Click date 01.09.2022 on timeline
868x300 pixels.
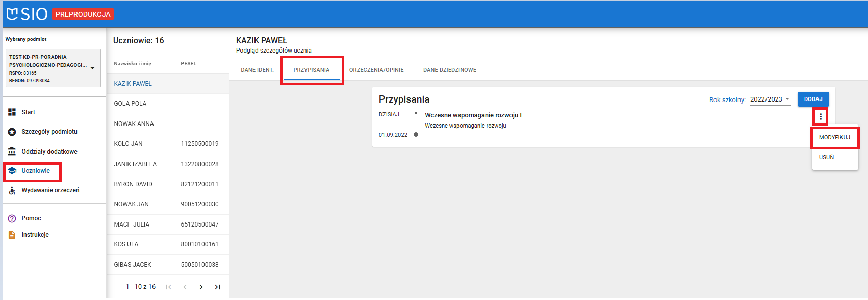[393, 135]
